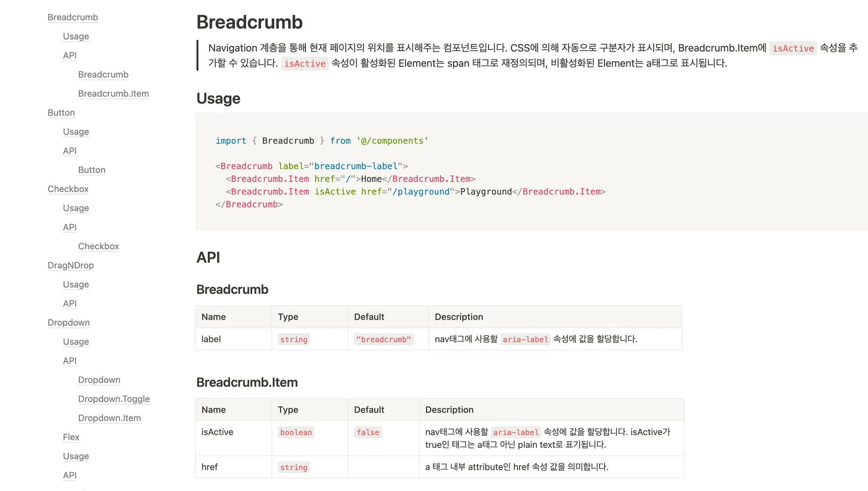Go to Flex link in sidebar

point(71,437)
